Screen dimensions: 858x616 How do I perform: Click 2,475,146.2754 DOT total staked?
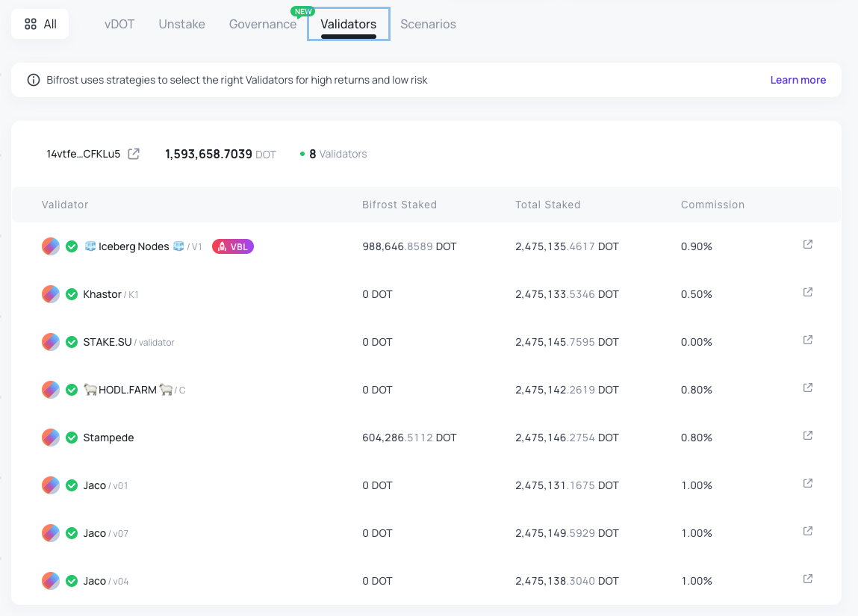(x=567, y=438)
